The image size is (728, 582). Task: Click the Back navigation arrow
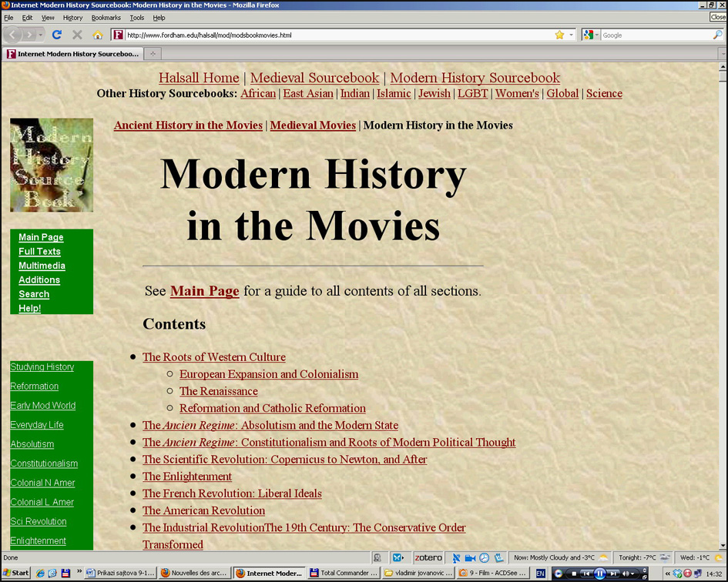coord(12,35)
